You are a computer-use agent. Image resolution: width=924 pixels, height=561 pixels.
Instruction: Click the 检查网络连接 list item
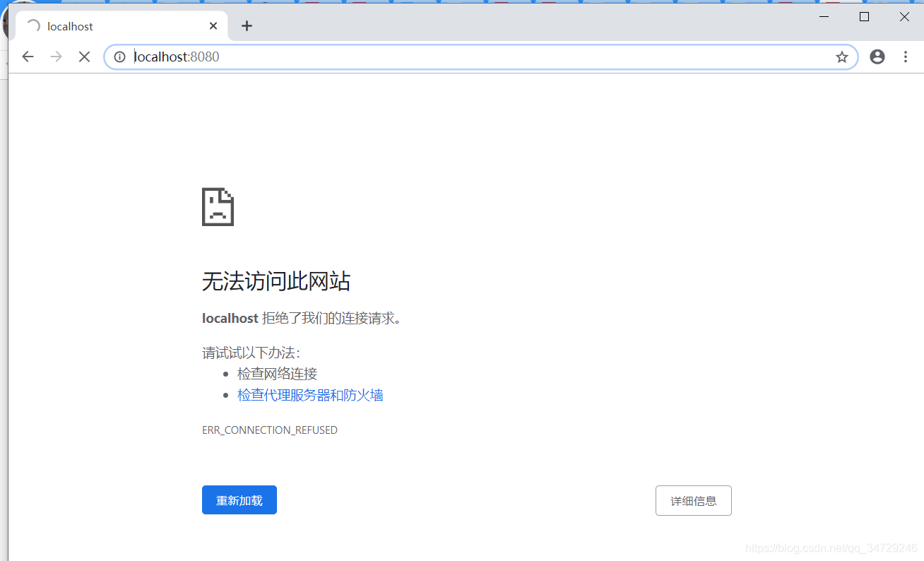[277, 373]
